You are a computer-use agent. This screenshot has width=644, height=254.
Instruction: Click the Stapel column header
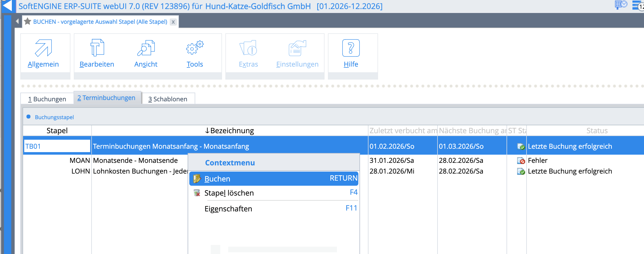pyautogui.click(x=57, y=131)
